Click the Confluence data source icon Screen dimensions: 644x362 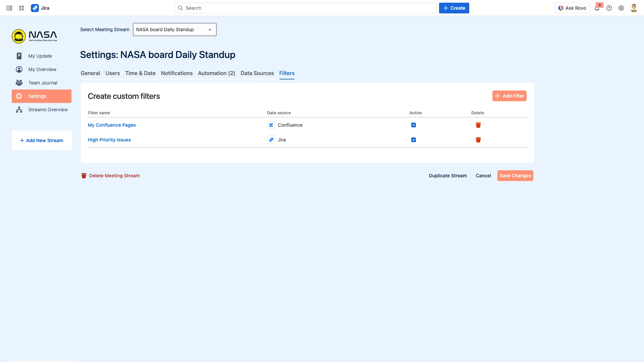[271, 125]
